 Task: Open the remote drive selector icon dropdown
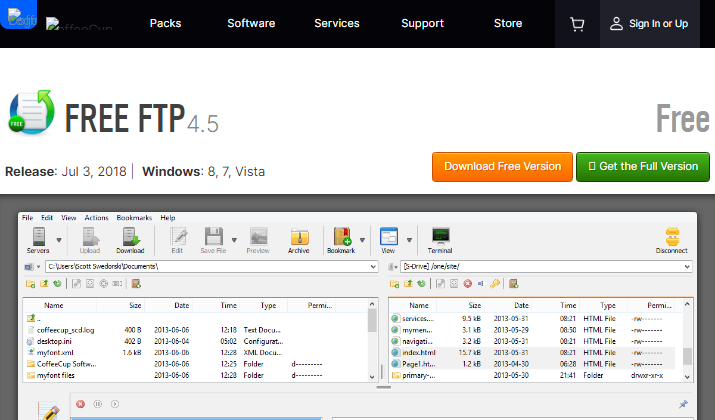393,266
